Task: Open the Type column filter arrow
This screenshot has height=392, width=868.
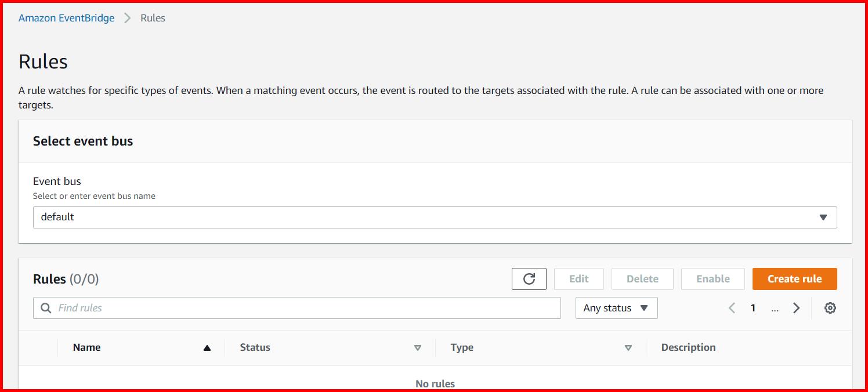Action: 628,347
